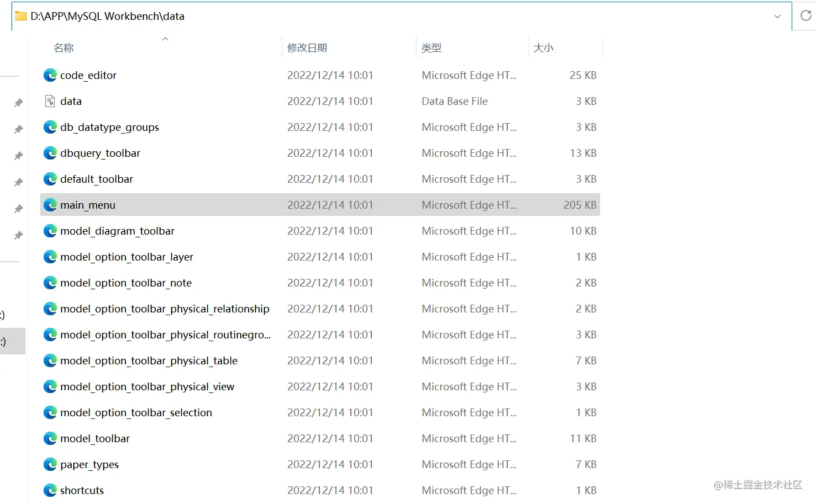This screenshot has height=504, width=816.
Task: Click the Edge icon beside model_option_toolbar_physical_table
Action: [x=50, y=360]
